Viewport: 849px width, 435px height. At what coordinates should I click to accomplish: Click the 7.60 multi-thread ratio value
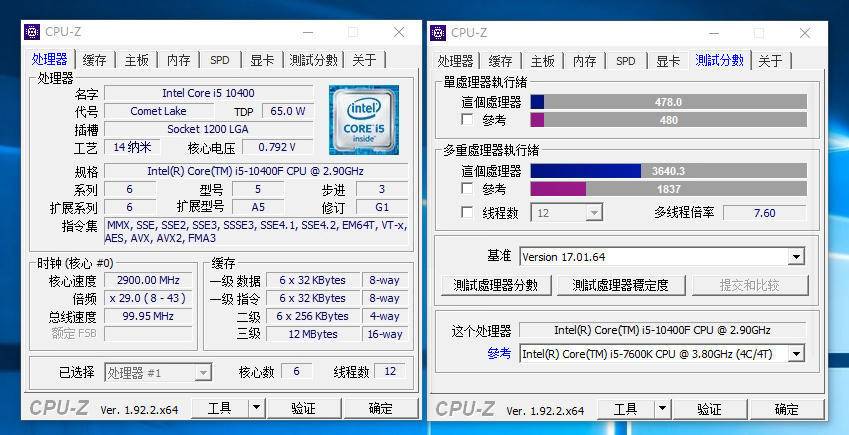tap(765, 213)
